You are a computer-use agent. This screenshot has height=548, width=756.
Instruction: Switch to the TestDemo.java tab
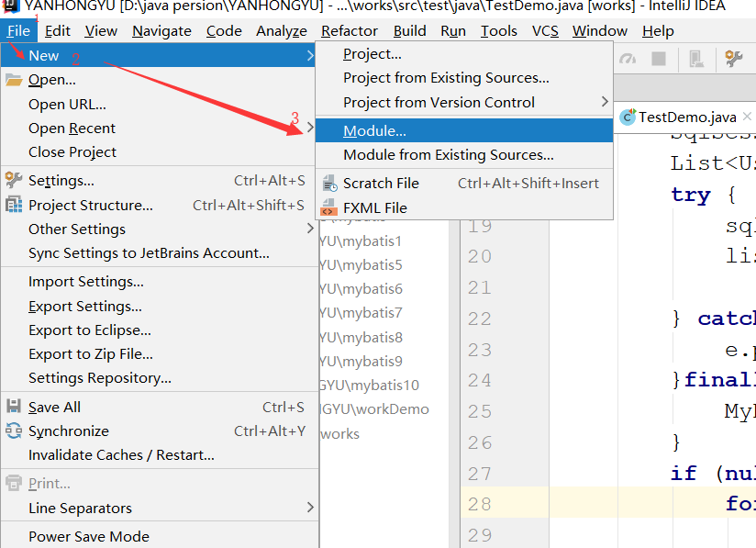tap(686, 117)
